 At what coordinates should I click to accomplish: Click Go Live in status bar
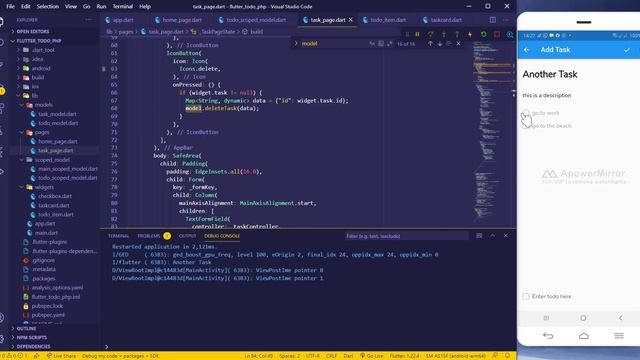[x=371, y=356]
